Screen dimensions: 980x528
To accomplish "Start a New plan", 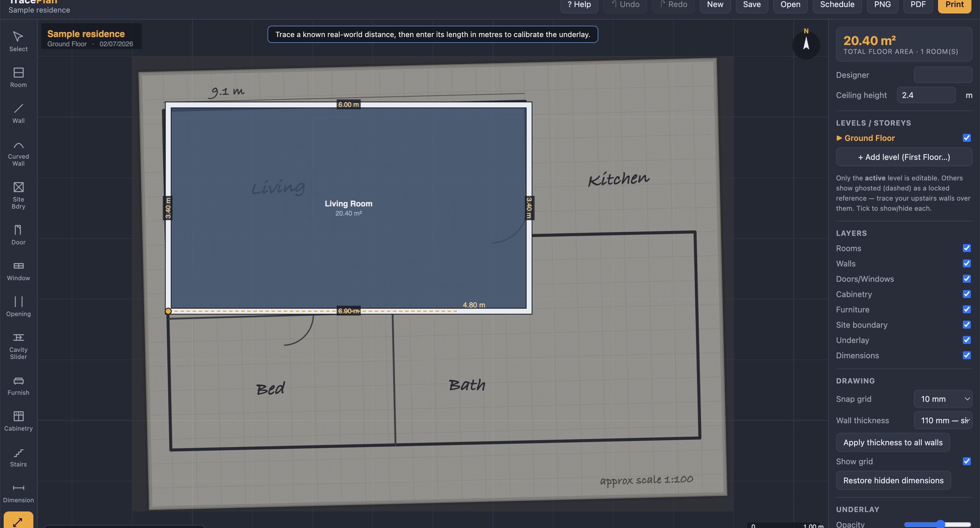I will [715, 5].
